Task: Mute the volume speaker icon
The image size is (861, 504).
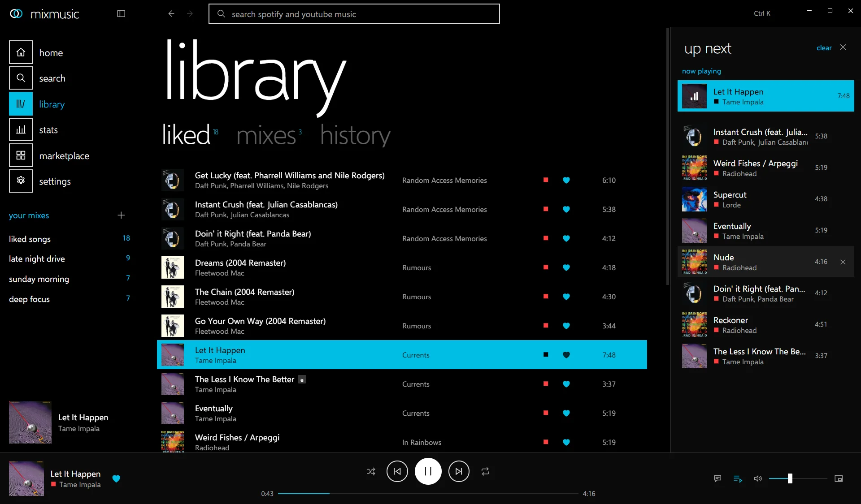Action: pos(758,478)
